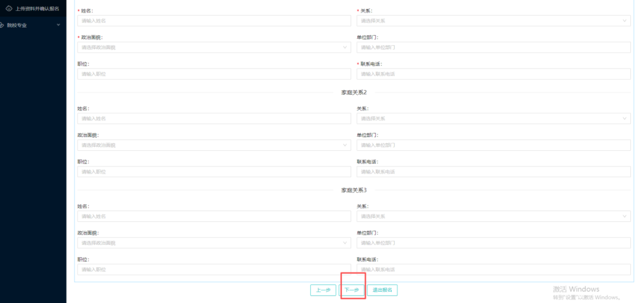Focus 单位部门 input under 家庭关系2
Image resolution: width=644 pixels, height=303 pixels.
click(493, 145)
